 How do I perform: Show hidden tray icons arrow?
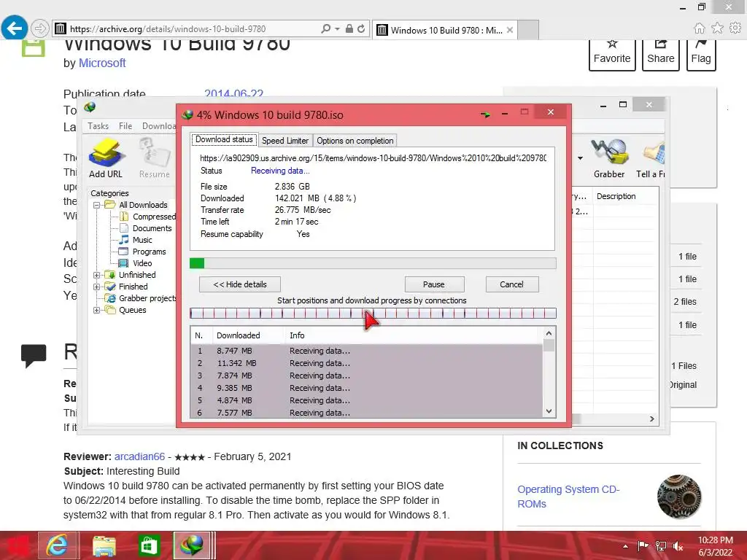click(625, 546)
